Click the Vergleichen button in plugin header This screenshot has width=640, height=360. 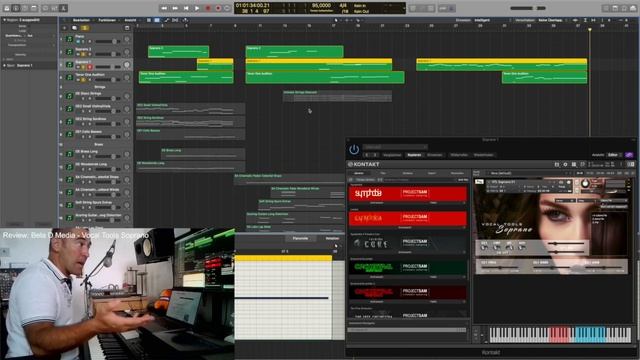392,155
